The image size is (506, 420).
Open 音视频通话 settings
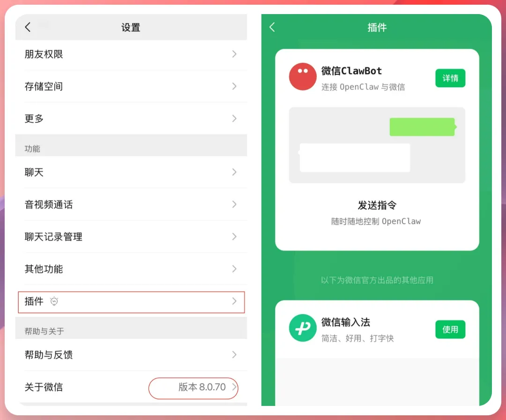(x=131, y=204)
